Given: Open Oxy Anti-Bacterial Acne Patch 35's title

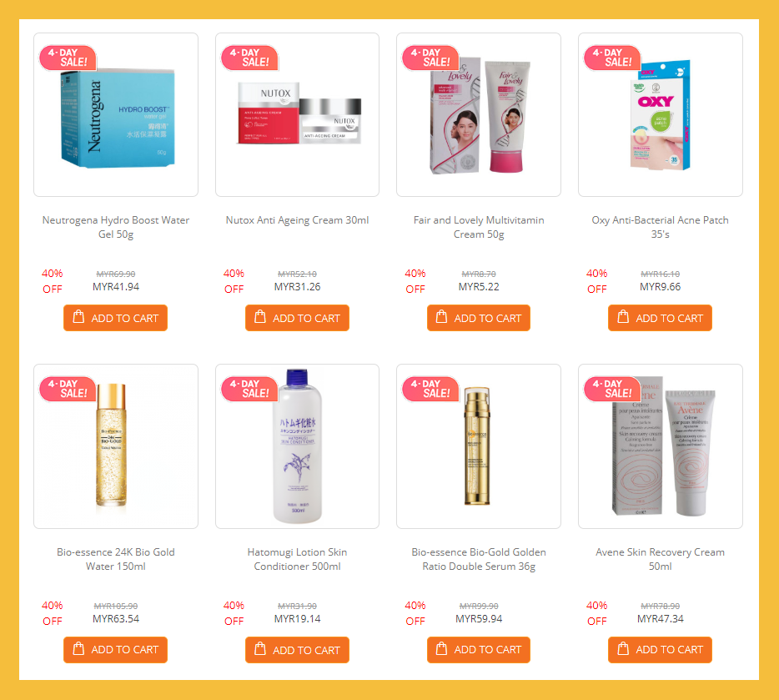Looking at the screenshot, I should tap(661, 227).
